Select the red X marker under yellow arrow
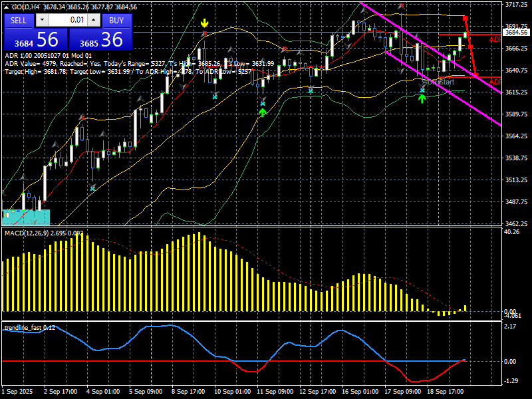The width and height of the screenshot is (532, 399). coord(204,34)
